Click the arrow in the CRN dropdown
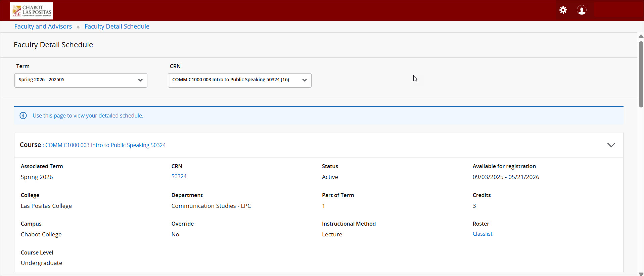Screen dimensions: 644x276 [305, 80]
